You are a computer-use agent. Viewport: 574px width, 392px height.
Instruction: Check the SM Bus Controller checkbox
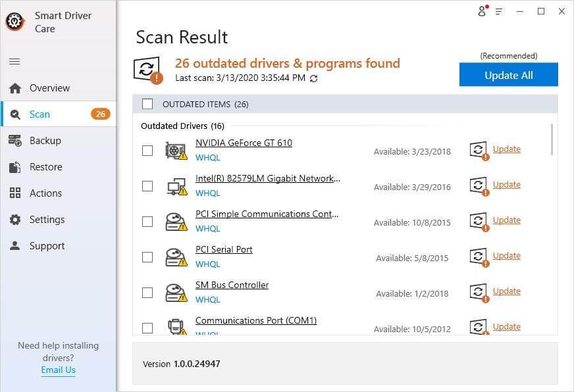(147, 292)
